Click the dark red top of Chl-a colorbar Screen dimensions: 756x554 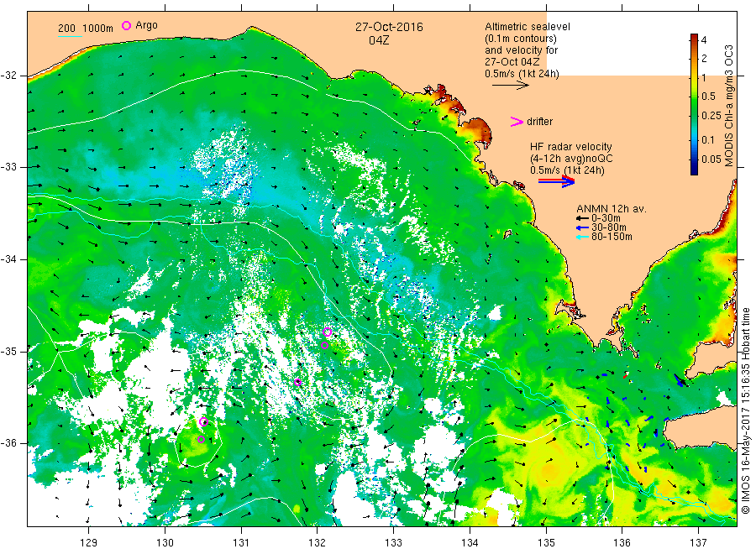click(694, 38)
